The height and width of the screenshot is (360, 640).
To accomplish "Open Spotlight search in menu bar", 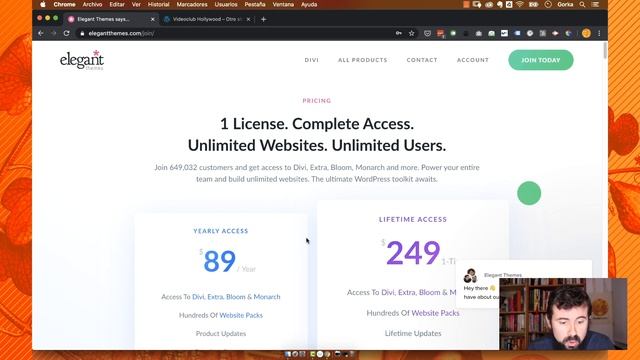I will point(582,4).
